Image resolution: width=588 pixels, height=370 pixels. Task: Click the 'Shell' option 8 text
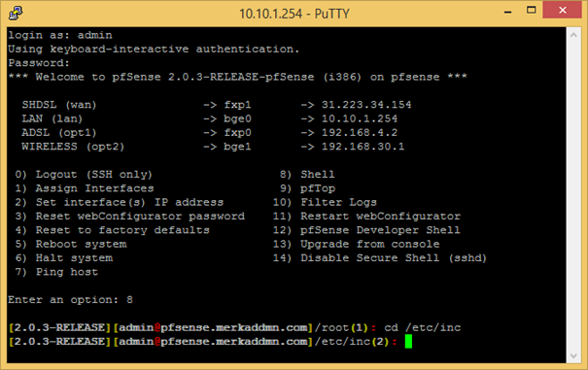point(318,174)
